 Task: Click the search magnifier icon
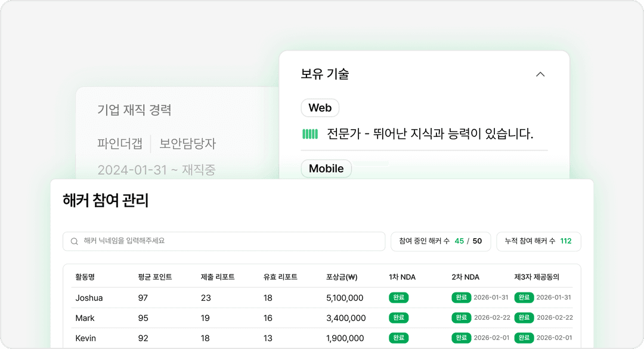(74, 241)
